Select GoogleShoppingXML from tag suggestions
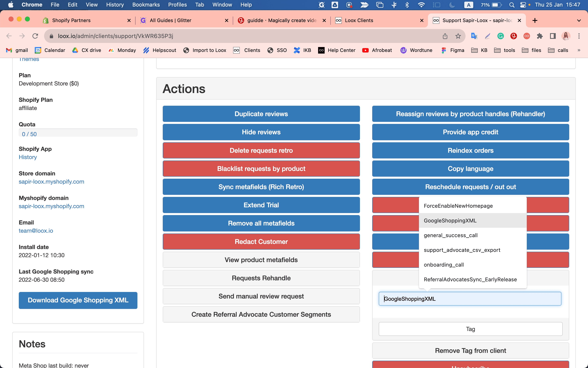This screenshot has height=368, width=588. (473, 221)
